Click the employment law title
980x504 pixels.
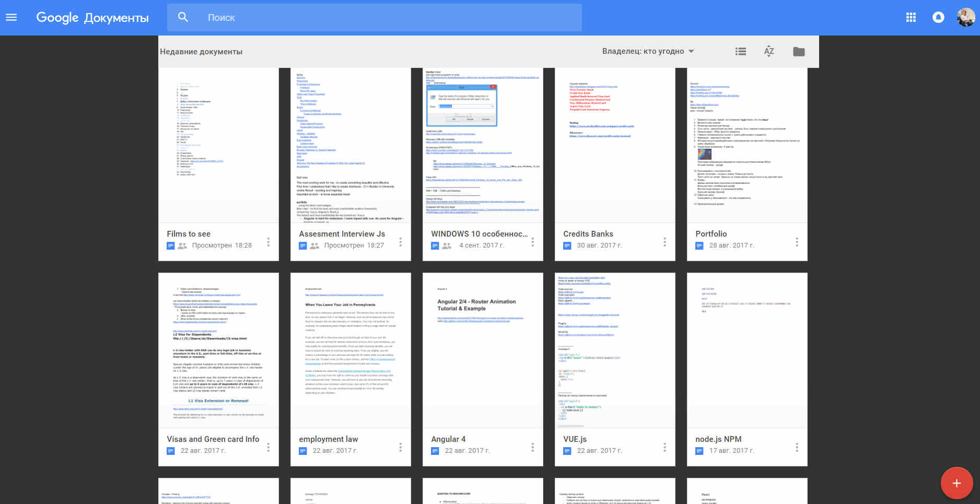(329, 439)
